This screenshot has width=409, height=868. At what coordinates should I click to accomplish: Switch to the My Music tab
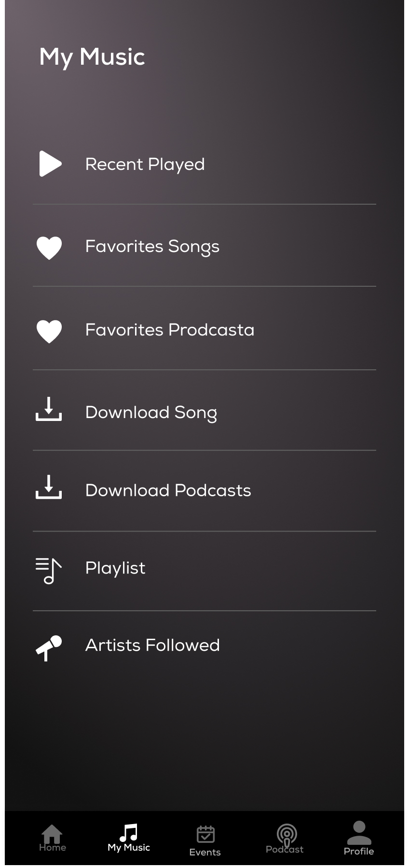point(129,838)
